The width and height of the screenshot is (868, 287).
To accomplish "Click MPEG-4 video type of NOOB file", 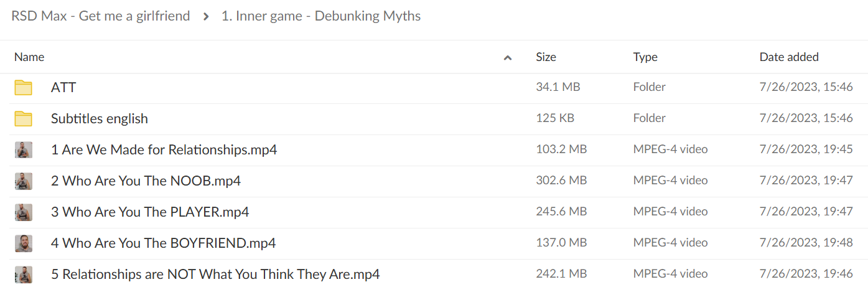I will pos(671,181).
